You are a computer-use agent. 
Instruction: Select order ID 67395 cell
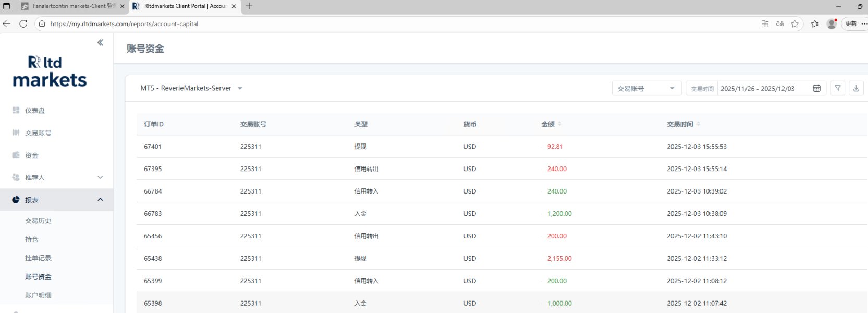click(153, 169)
